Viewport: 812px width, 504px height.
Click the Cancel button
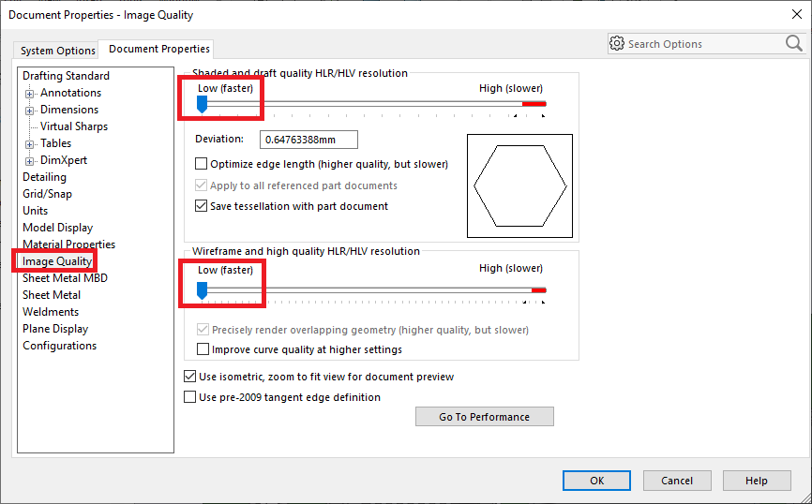[676, 481]
